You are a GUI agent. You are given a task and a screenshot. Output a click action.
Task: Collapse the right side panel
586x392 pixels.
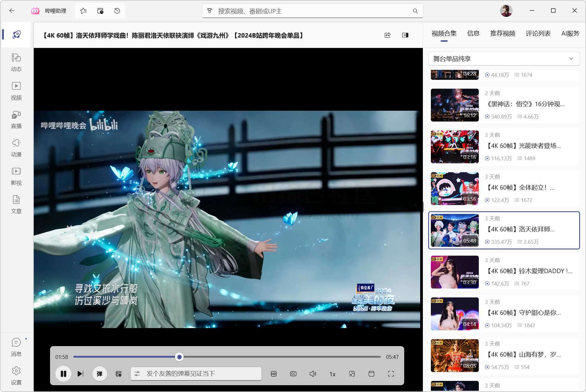pos(405,35)
